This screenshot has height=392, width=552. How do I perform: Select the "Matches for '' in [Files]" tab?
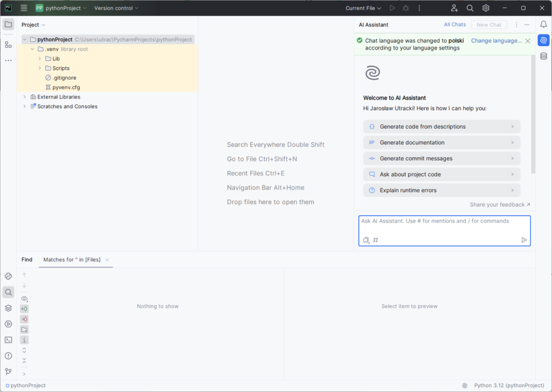[x=72, y=260]
